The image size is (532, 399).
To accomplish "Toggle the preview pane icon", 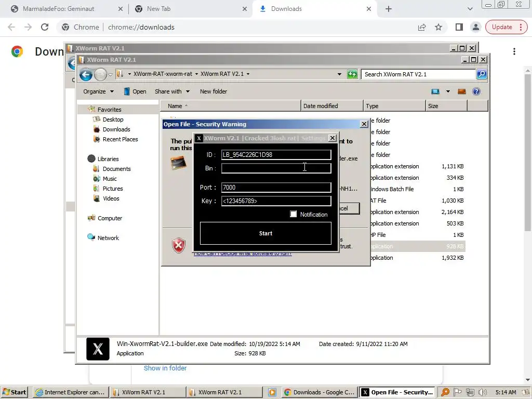I will tap(462, 91).
